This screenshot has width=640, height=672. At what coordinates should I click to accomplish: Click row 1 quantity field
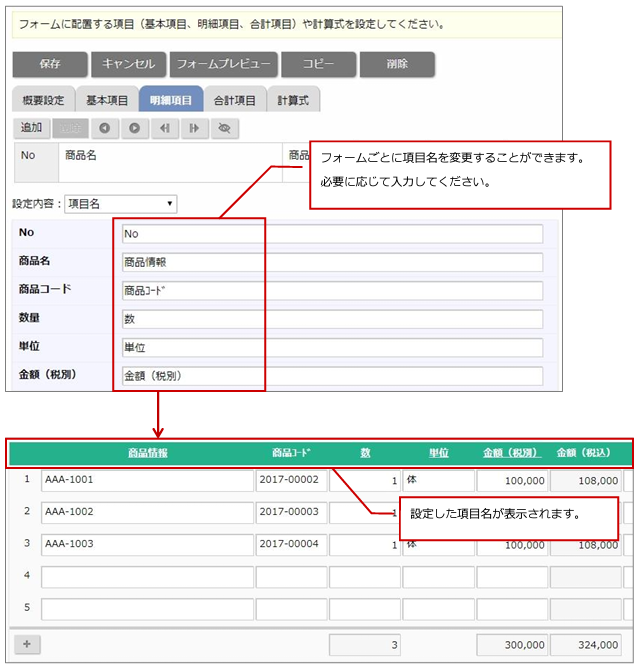click(x=365, y=481)
